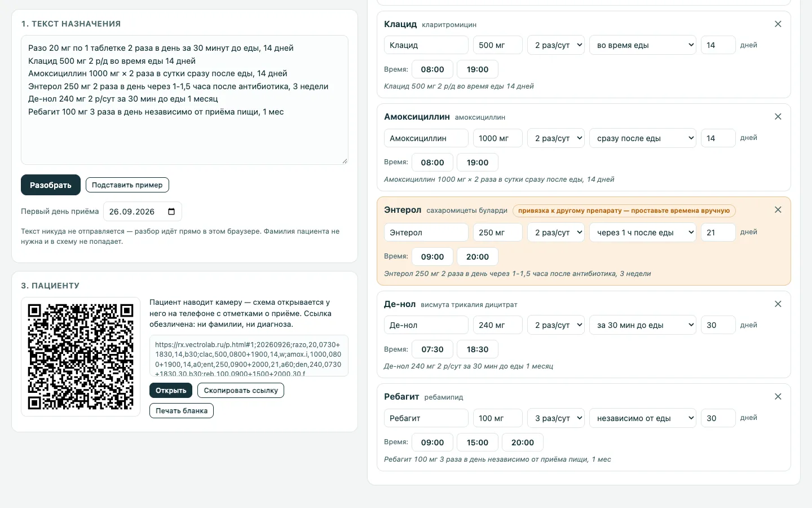812x508 pixels.
Task: Edit the Амоксициллин name field
Action: [426, 138]
